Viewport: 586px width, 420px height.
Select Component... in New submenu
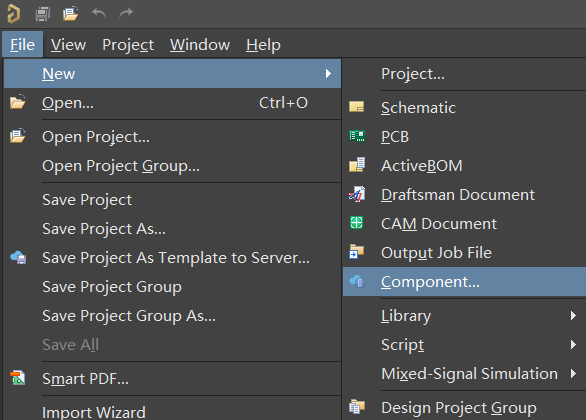point(465,281)
